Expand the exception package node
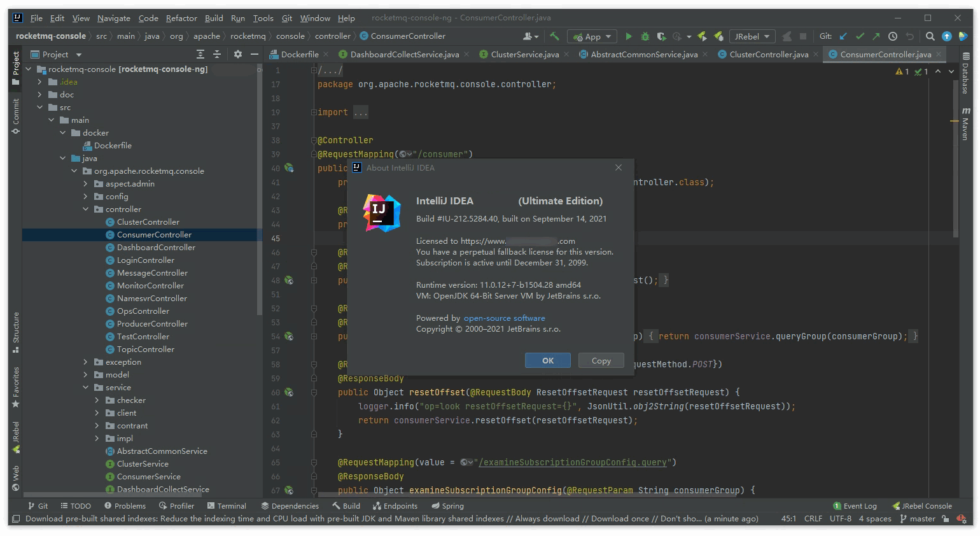 coord(85,362)
